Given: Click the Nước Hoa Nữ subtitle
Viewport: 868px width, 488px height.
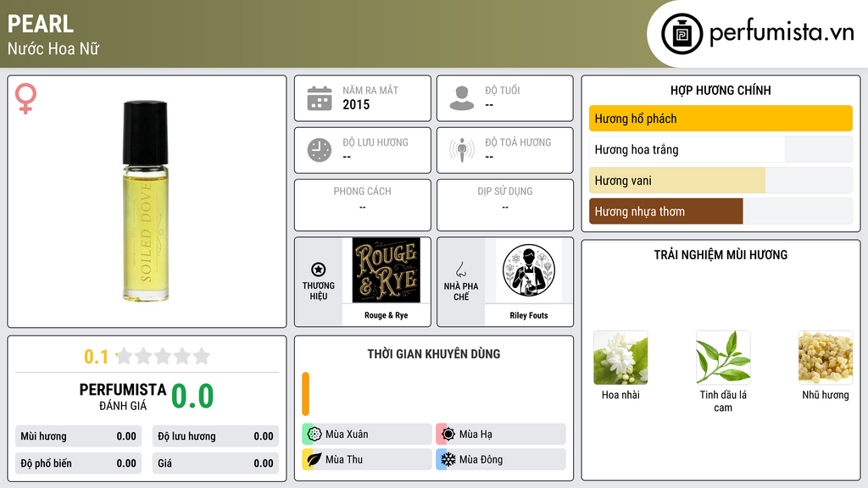Looking at the screenshot, I should [x=53, y=48].
